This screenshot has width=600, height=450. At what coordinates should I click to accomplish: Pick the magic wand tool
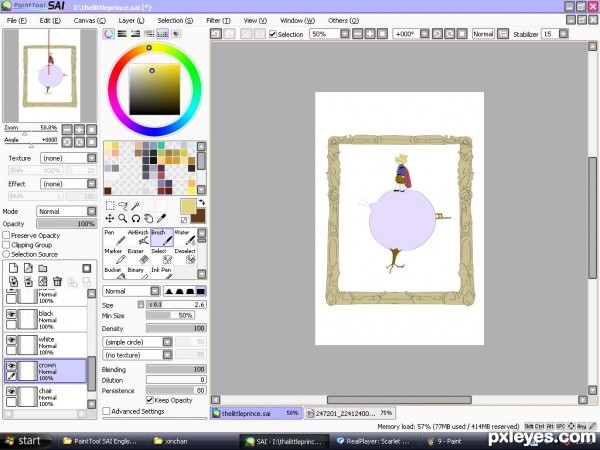(135, 206)
